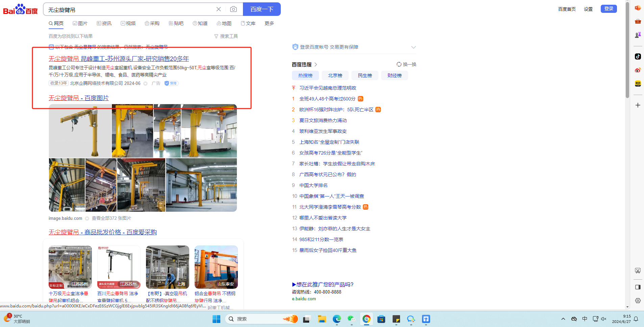Open Meituan from the browser sidebar
This screenshot has width=644, height=327.
point(638,84)
